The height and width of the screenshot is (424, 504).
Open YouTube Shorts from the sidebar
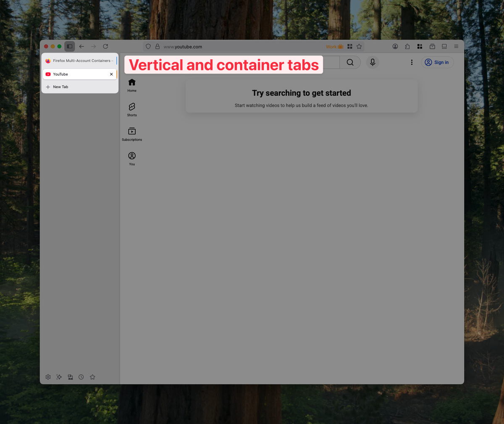point(131,109)
